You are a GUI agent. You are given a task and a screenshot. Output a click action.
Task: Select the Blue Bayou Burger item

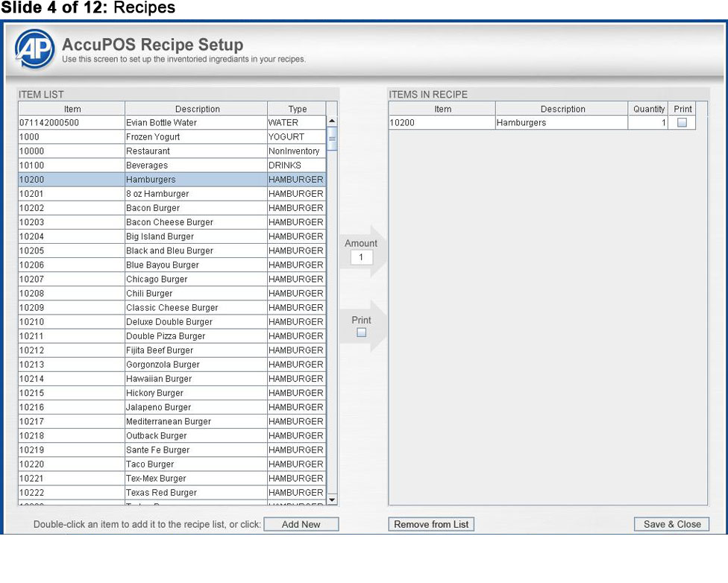(x=172, y=265)
